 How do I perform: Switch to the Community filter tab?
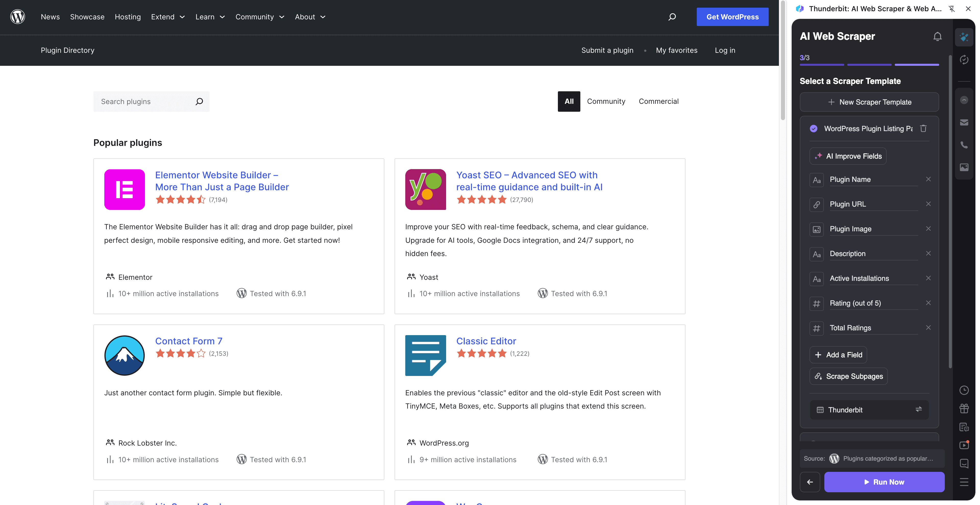(x=606, y=101)
